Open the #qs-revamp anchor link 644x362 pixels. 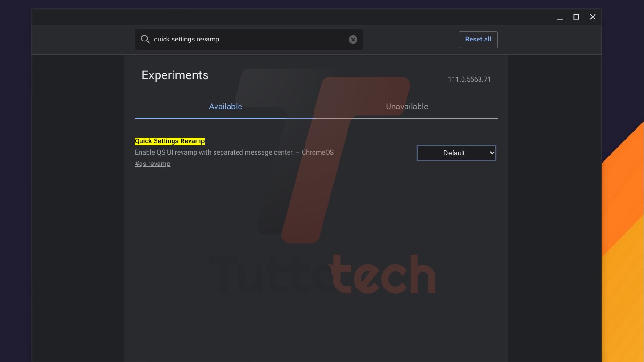[152, 164]
